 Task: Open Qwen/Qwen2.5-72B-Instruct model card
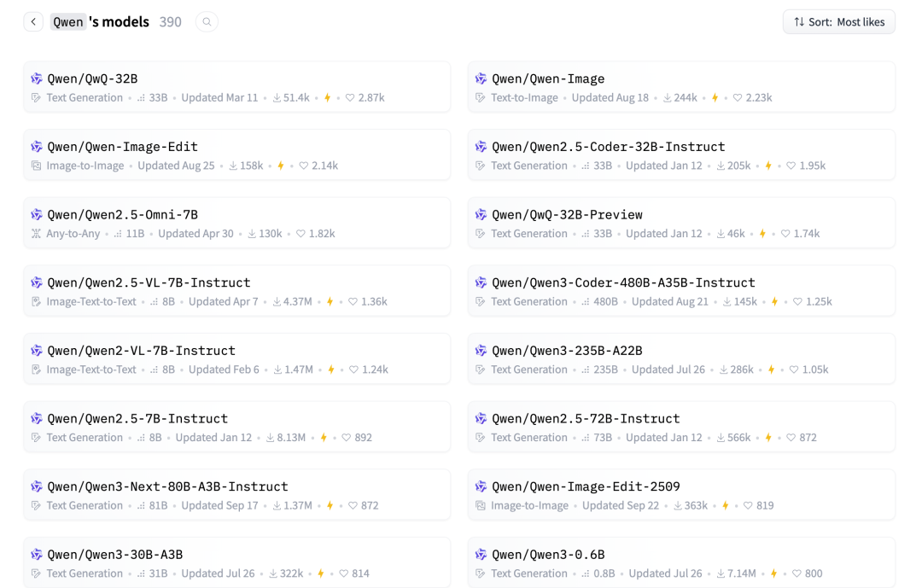(x=681, y=427)
